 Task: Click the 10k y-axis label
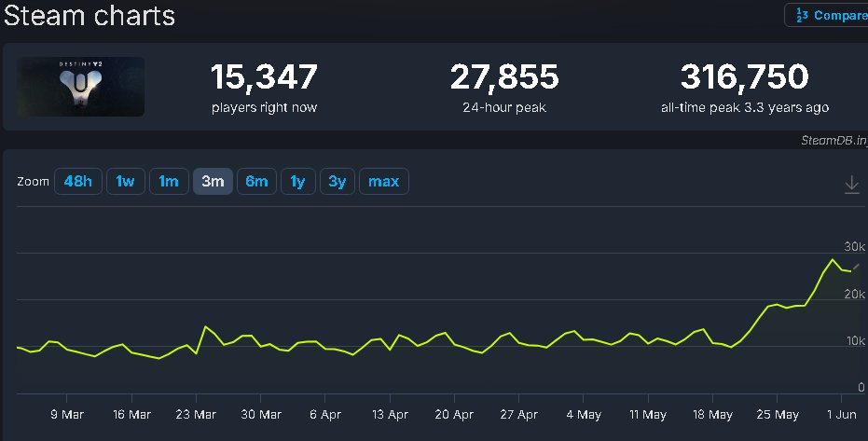point(856,341)
